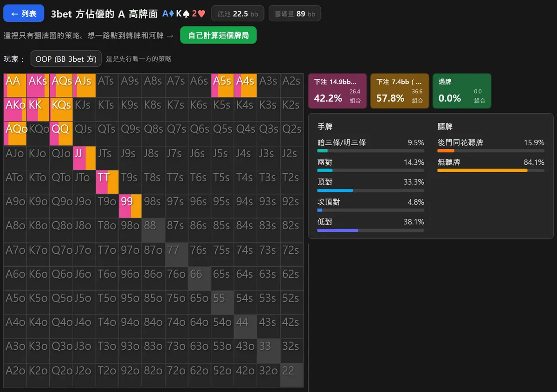Click the board cards A♦K♠2♥
Screen dimensions: 557x392
184,14
